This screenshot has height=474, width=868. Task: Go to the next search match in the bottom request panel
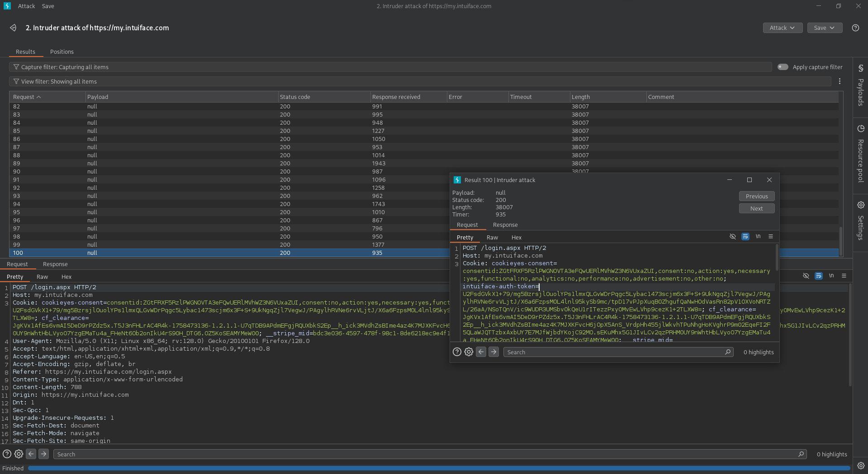(43, 454)
